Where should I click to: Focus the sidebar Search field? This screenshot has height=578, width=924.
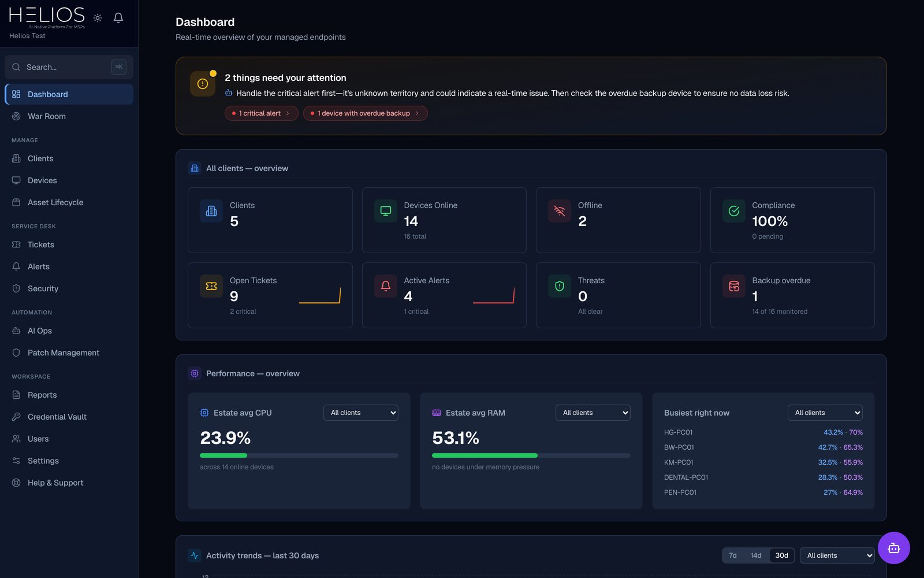(x=69, y=67)
